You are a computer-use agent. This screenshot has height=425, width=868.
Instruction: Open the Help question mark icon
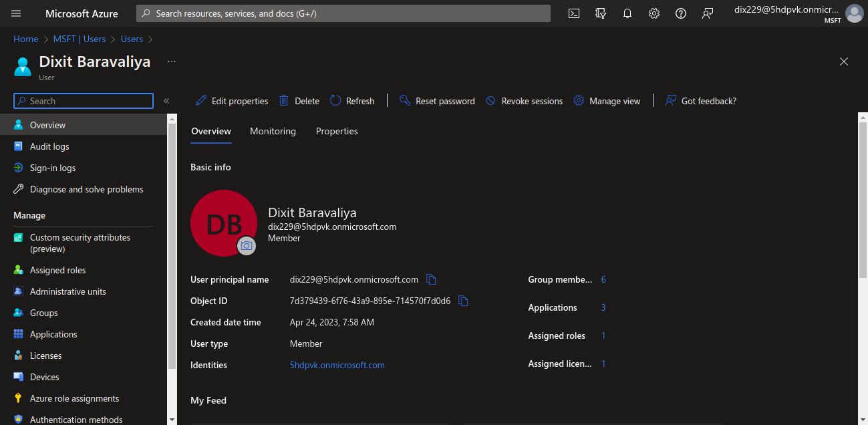[680, 13]
